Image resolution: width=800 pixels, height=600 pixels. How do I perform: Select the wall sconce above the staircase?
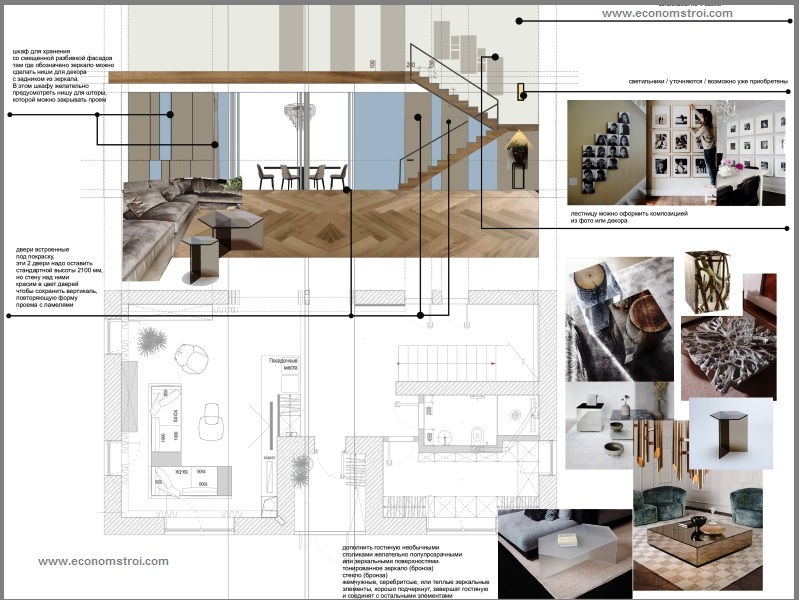point(520,92)
